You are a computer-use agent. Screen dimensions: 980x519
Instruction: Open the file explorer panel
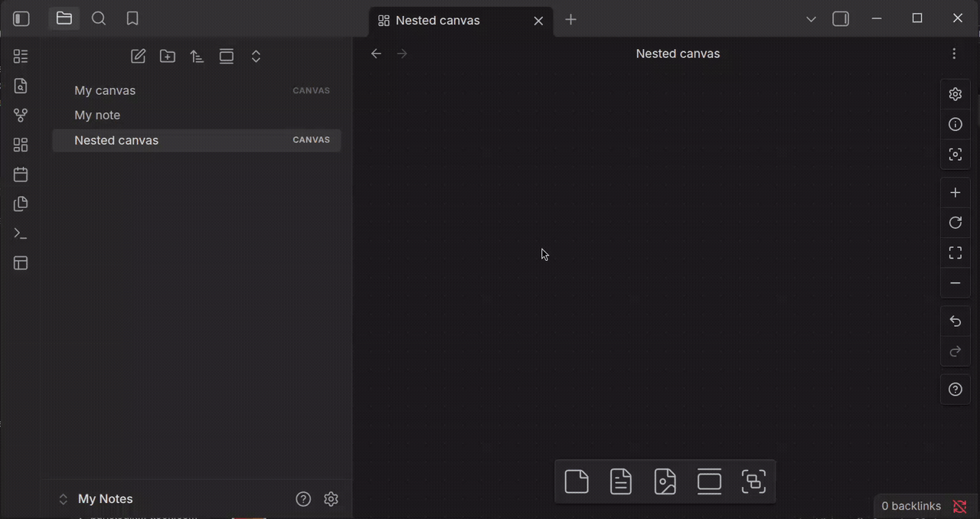coord(64,18)
